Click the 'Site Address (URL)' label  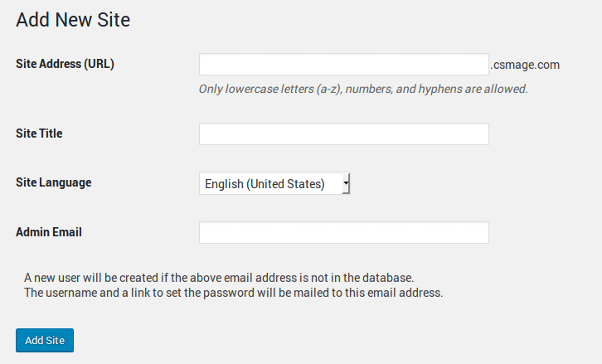[65, 64]
